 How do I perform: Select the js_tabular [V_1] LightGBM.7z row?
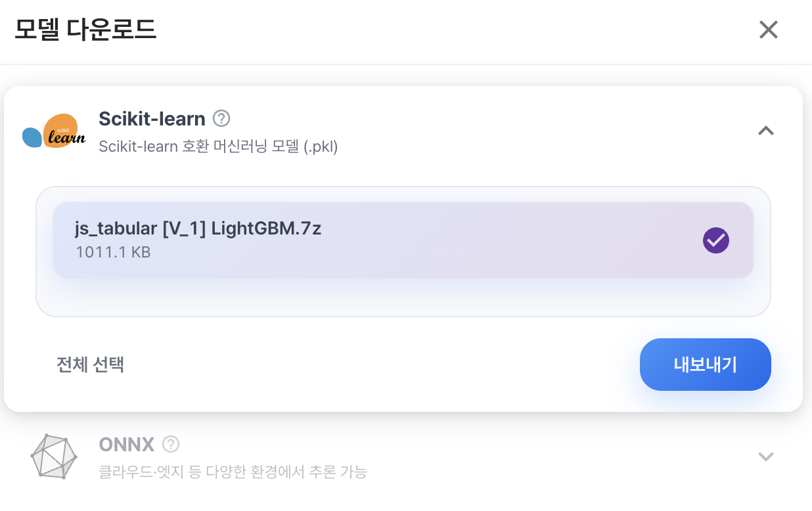(x=403, y=240)
